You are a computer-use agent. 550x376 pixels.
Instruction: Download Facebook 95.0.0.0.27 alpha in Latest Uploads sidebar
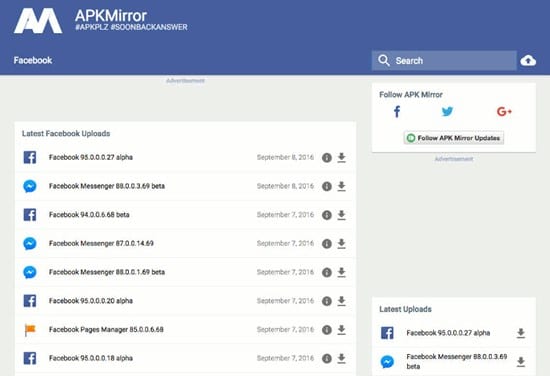(x=521, y=333)
